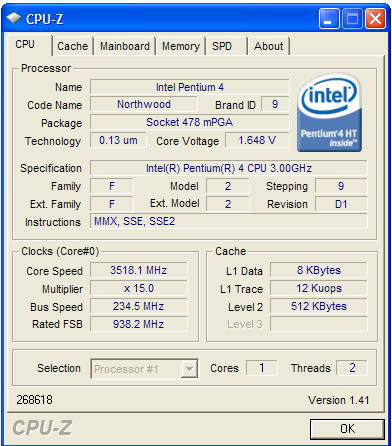Click the Instructions field with MMX, SSE, SSE2
The image size is (392, 446).
point(229,221)
